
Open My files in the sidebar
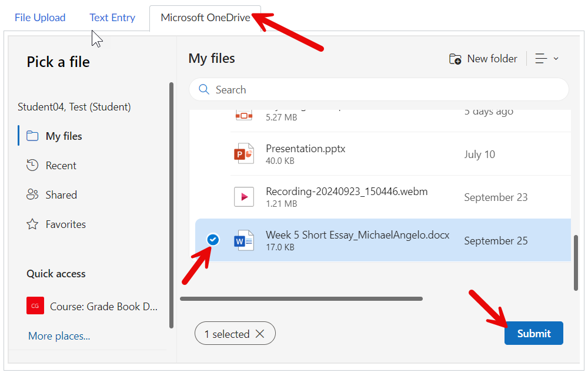64,136
